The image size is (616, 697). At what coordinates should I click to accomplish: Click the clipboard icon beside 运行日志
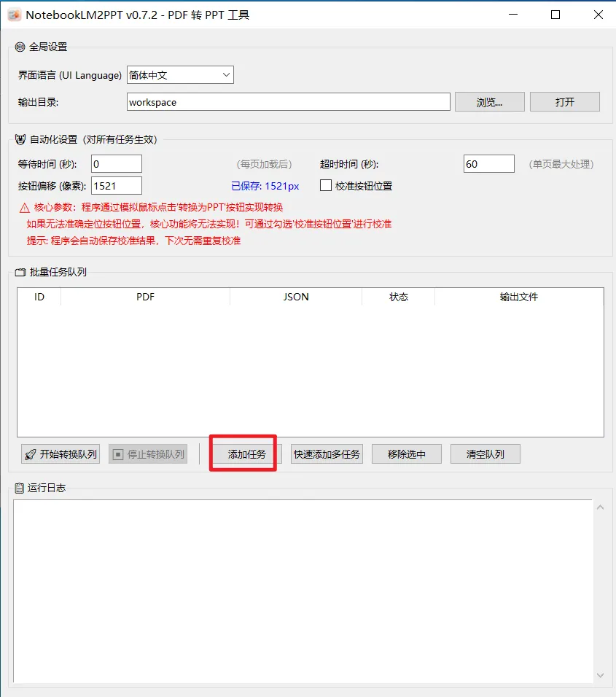tap(19, 488)
